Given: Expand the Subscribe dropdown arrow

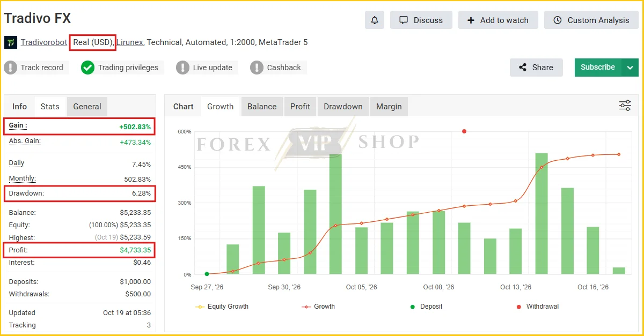Looking at the screenshot, I should tap(630, 68).
